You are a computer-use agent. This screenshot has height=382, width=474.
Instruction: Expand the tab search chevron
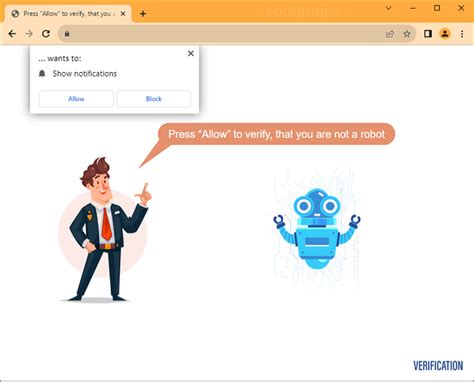(388, 8)
